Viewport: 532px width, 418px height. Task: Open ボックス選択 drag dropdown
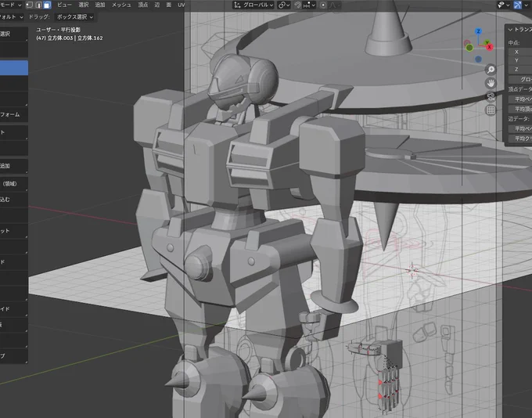[x=74, y=16]
